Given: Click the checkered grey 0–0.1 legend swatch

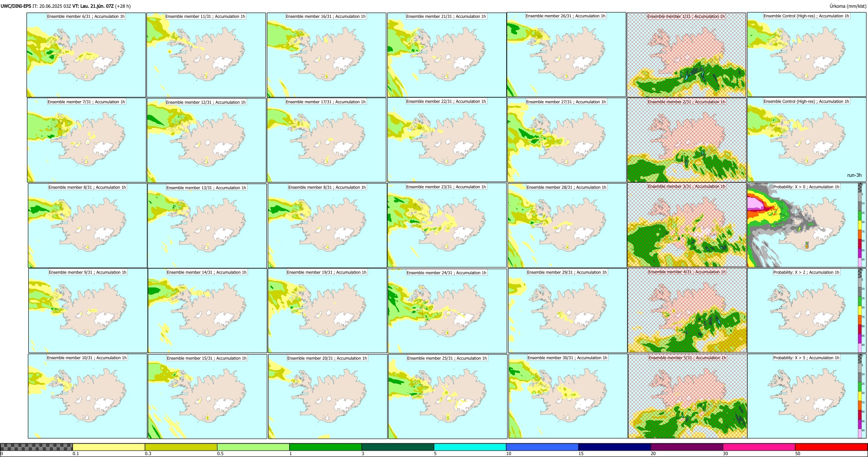Looking at the screenshot, I should [x=37, y=447].
